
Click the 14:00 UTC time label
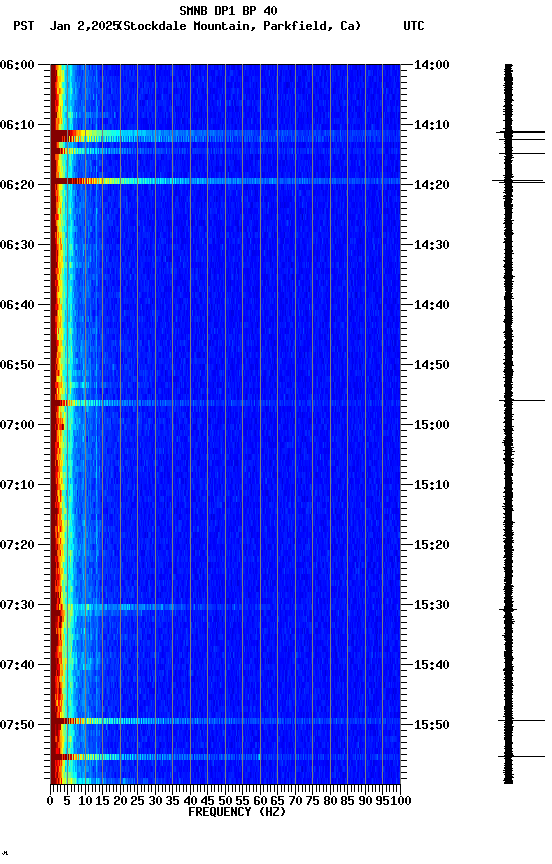432,65
